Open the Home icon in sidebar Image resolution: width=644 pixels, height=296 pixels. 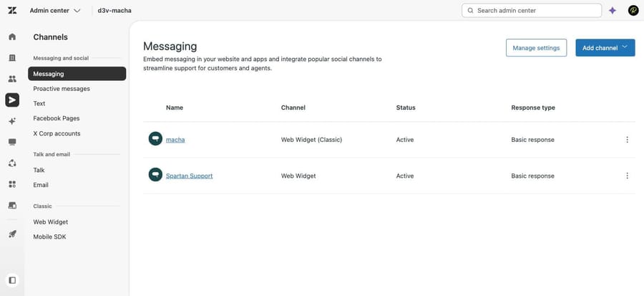12,37
